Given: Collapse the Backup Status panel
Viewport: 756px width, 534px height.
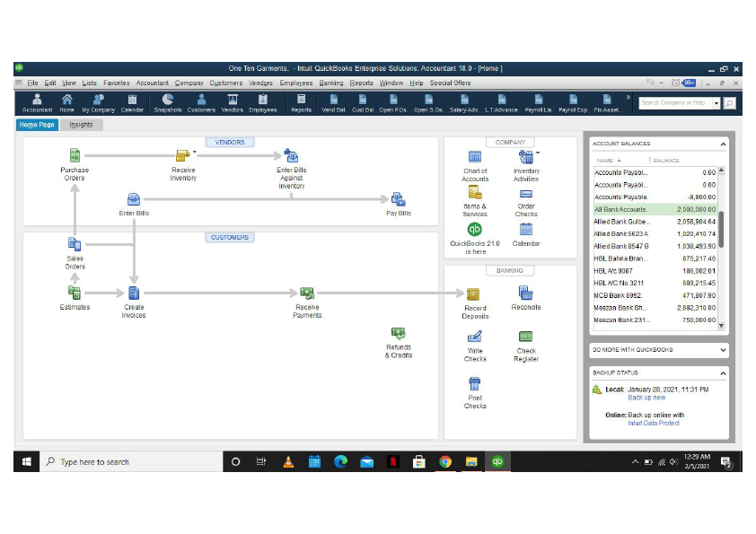Looking at the screenshot, I should [x=723, y=373].
